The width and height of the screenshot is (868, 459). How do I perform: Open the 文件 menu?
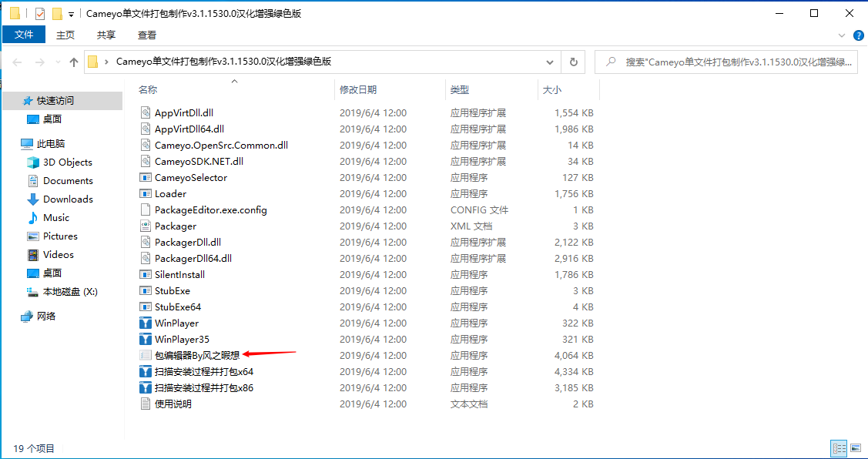[24, 35]
